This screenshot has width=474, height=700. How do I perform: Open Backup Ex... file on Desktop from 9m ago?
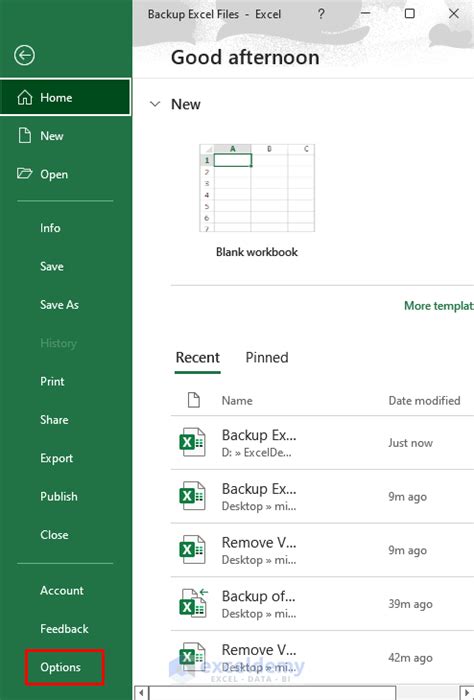pyautogui.click(x=322, y=496)
